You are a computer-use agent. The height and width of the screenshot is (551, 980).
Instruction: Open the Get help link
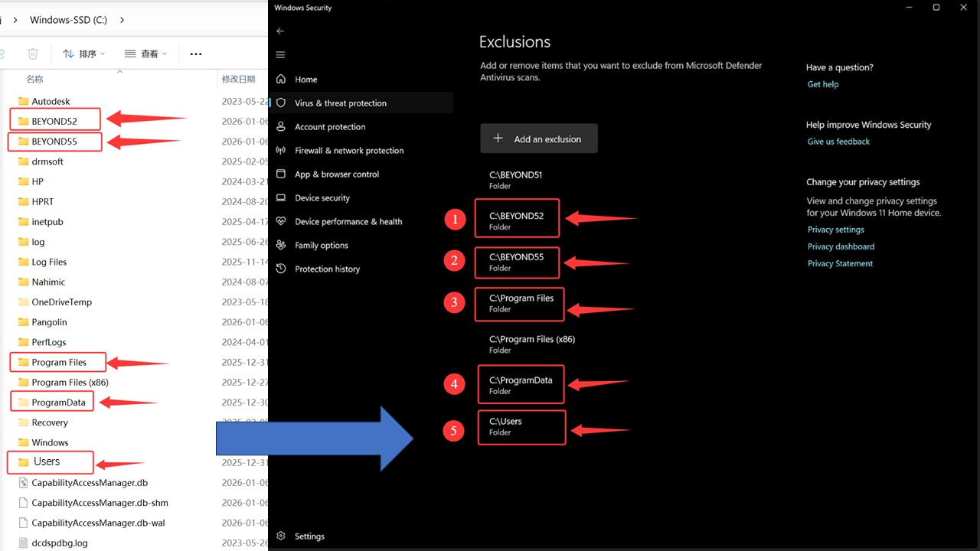823,84
